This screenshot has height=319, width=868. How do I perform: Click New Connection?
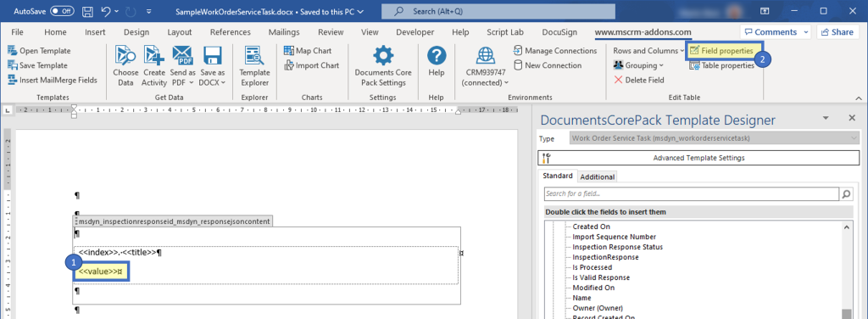(548, 65)
